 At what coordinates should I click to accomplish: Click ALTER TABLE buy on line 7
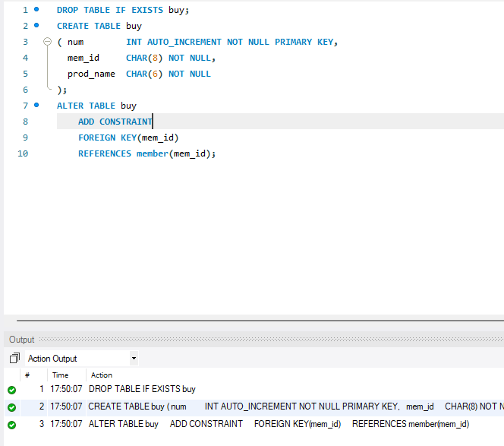click(x=96, y=106)
